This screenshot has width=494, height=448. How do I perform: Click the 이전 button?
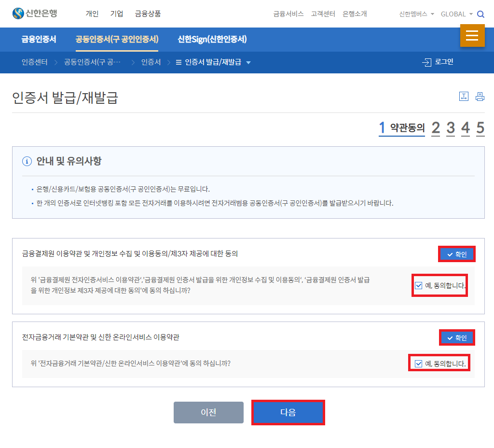pyautogui.click(x=208, y=412)
